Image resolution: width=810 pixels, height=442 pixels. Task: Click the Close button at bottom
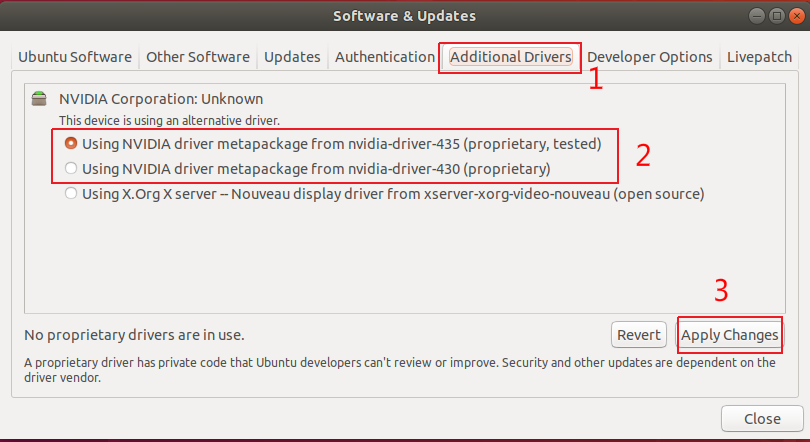pyautogui.click(x=762, y=418)
